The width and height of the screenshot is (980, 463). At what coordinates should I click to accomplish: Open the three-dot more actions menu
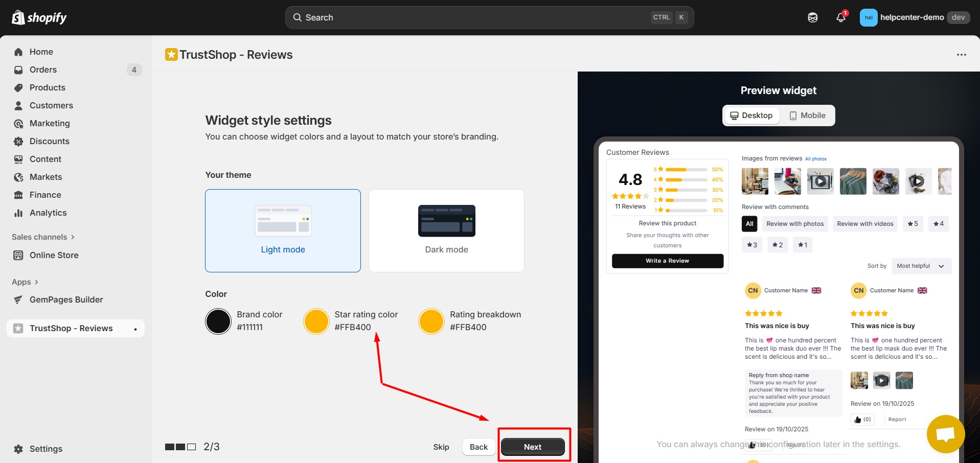[x=961, y=55]
